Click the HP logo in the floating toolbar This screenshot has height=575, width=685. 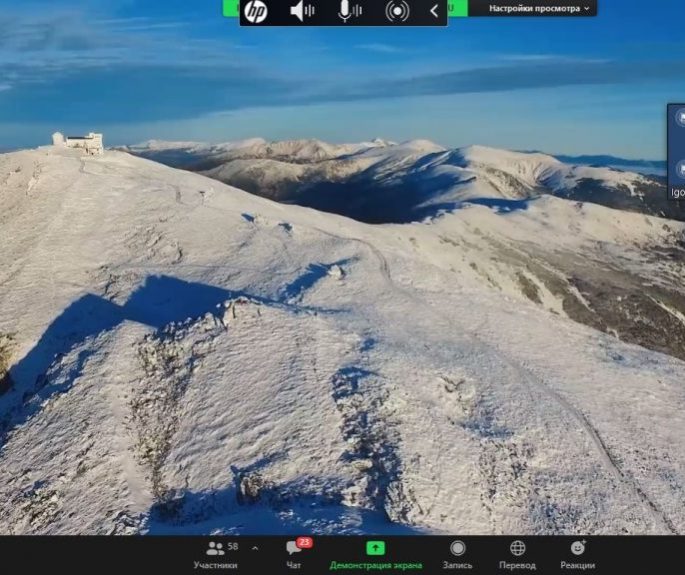256,12
